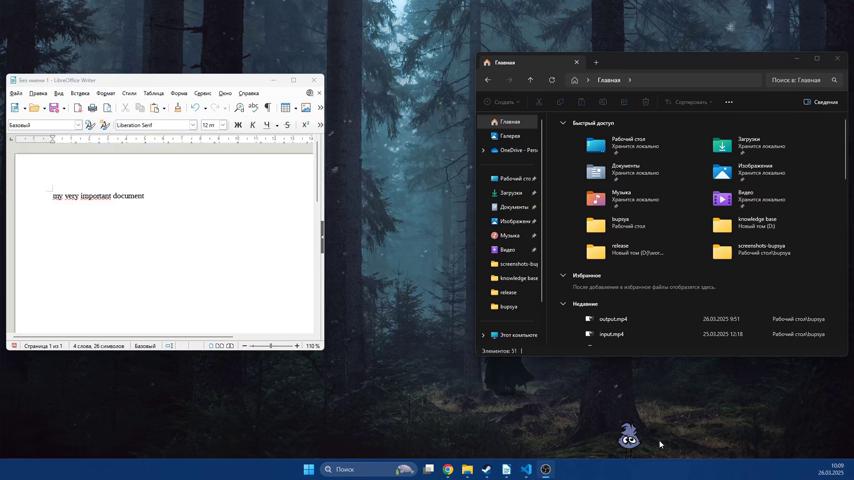This screenshot has height=480, width=854.
Task: Click the Undo arrow in Writer
Action: tap(196, 108)
